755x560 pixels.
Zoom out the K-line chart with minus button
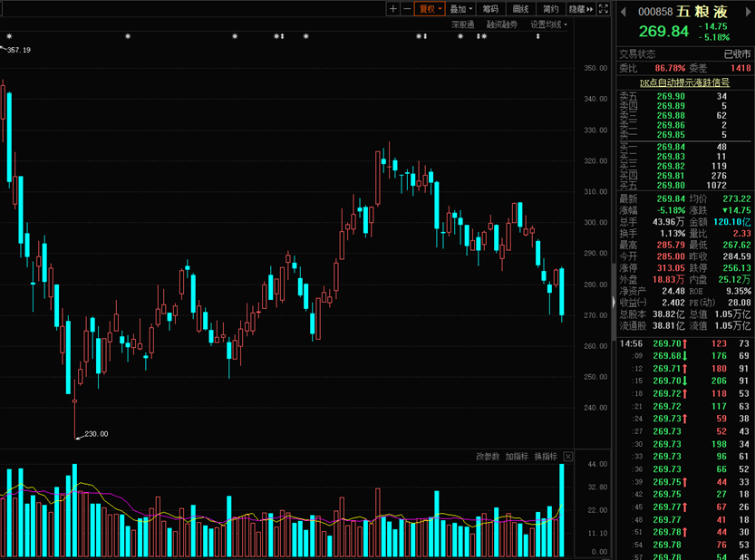pos(407,9)
